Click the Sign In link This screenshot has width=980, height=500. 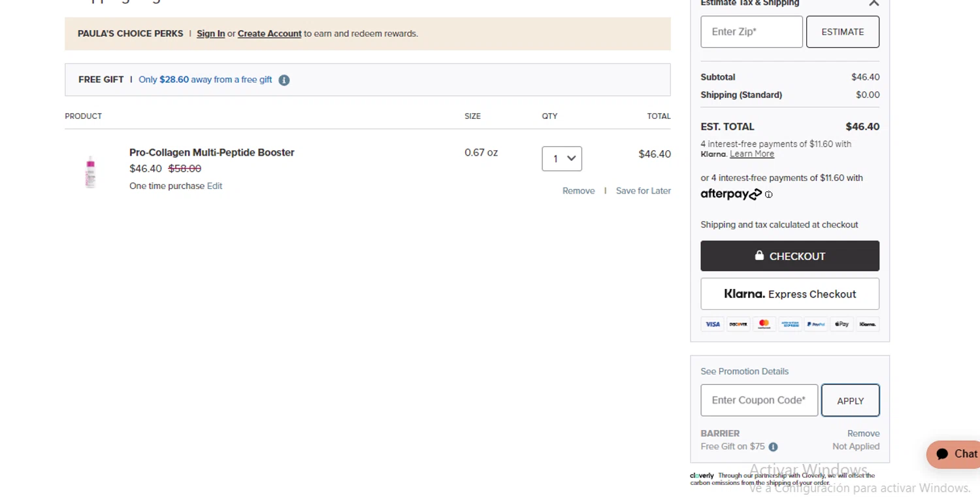pos(210,34)
